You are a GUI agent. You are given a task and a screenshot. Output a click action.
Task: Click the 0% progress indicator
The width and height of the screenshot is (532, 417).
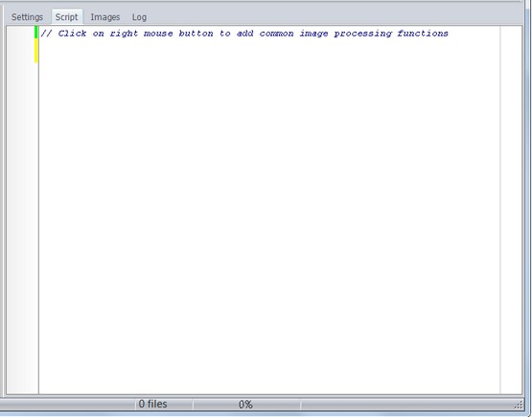(x=245, y=405)
